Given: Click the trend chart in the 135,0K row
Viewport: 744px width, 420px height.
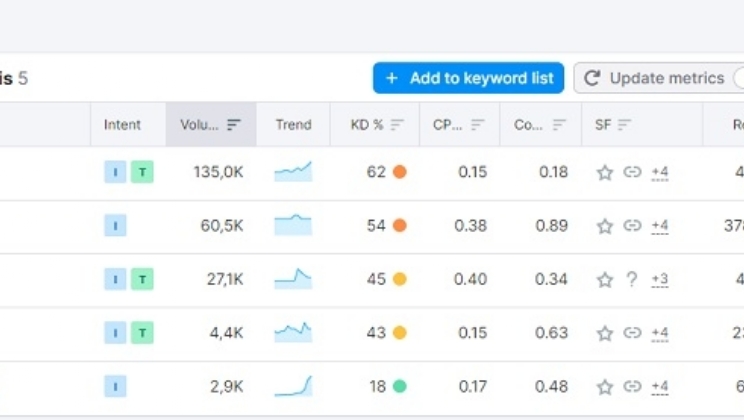Looking at the screenshot, I should (x=293, y=172).
